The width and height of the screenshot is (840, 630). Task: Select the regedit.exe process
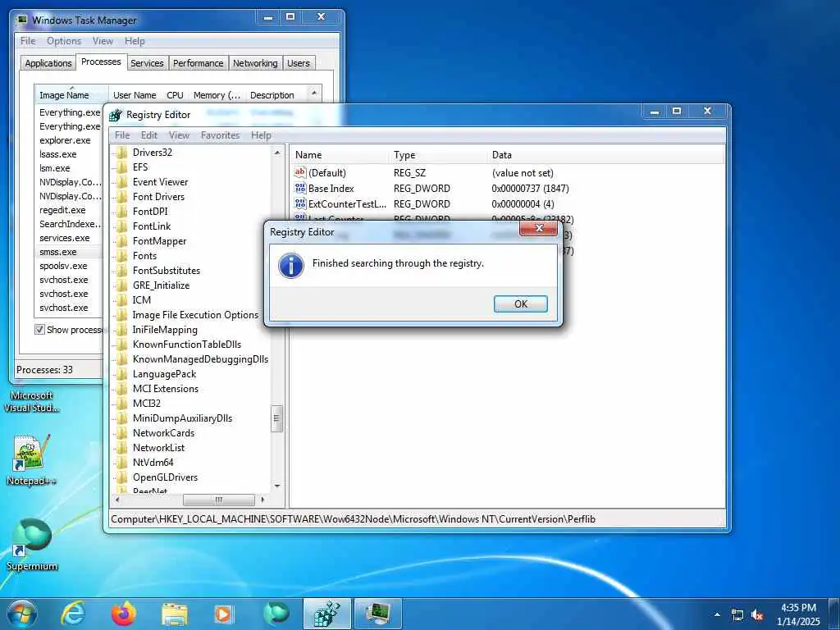click(62, 209)
